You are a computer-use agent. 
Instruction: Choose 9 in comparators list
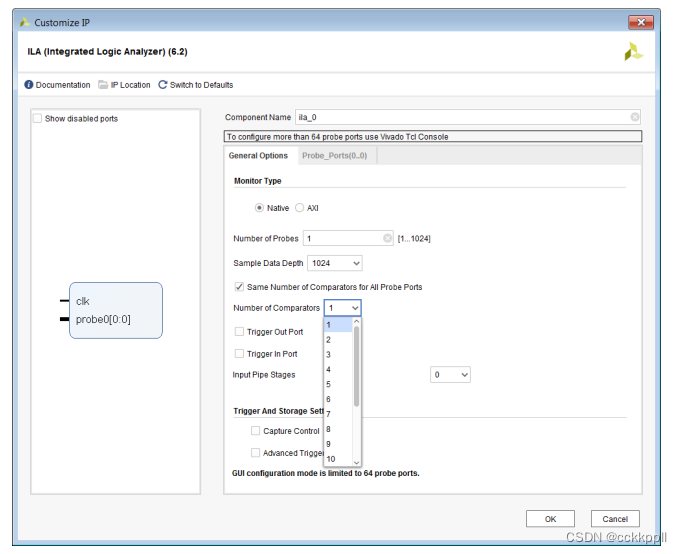tap(338, 444)
